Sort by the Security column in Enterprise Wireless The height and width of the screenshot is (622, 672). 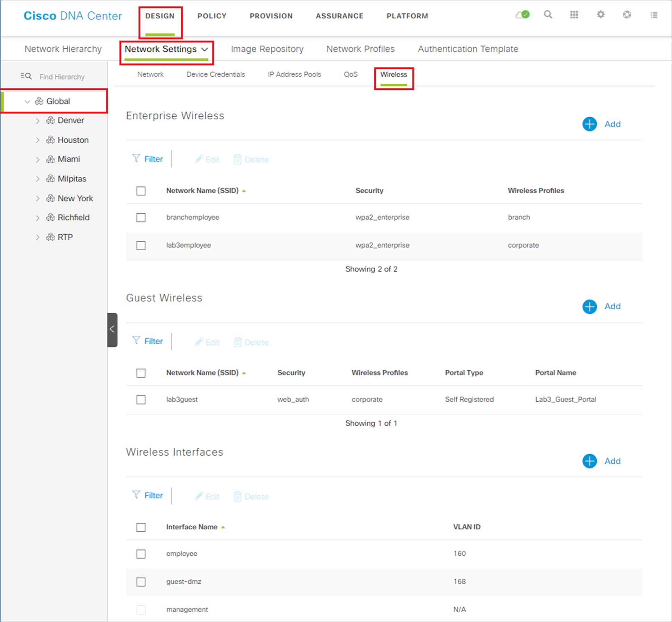coord(370,191)
